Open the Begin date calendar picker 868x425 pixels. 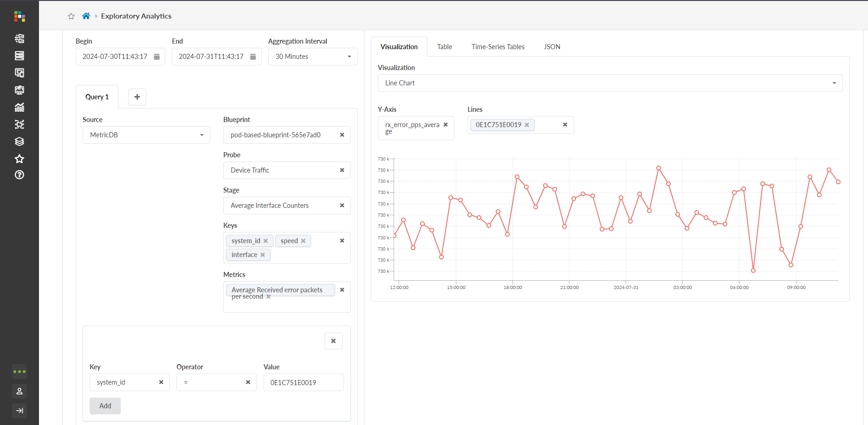(x=157, y=57)
